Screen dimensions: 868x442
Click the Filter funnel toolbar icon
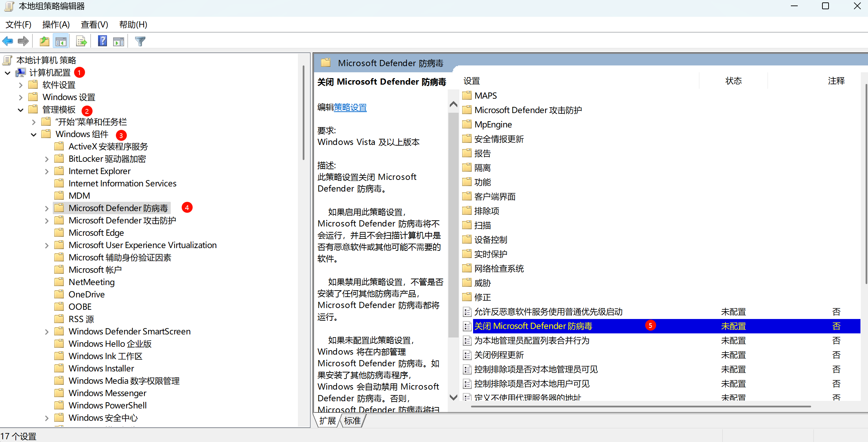(140, 41)
